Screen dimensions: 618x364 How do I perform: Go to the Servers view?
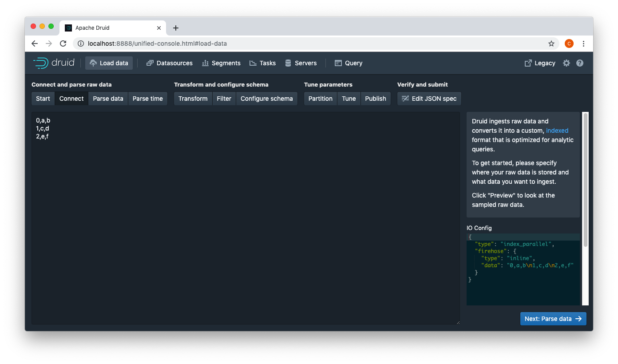301,63
